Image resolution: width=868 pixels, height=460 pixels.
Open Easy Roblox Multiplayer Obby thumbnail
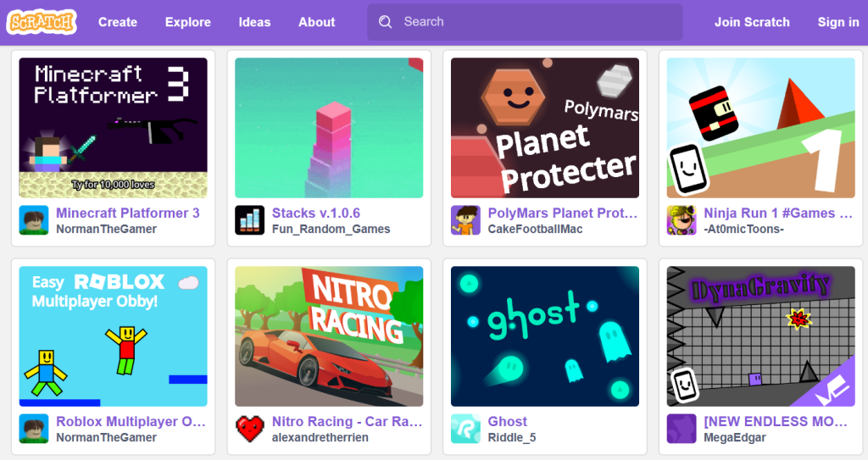[114, 336]
